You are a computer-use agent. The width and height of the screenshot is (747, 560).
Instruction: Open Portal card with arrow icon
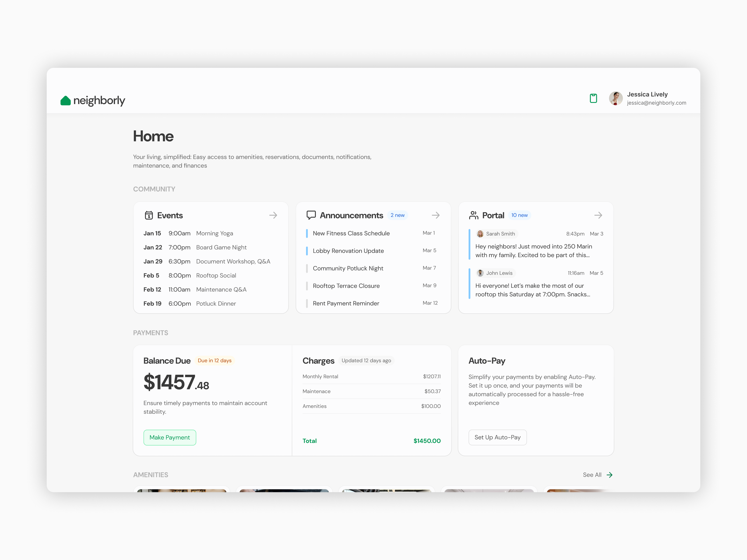(x=598, y=215)
